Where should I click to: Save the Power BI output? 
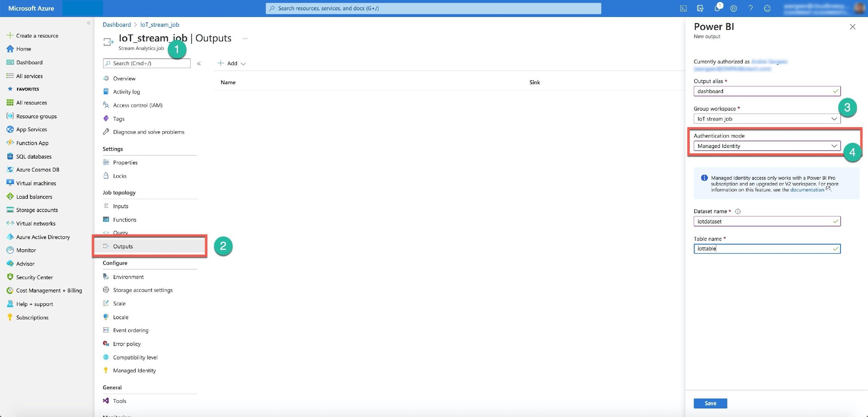[x=710, y=403]
